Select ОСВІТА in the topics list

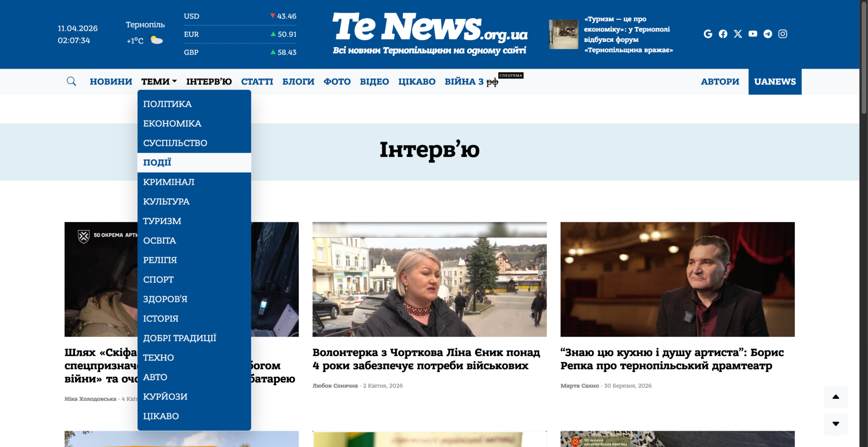pyautogui.click(x=194, y=240)
